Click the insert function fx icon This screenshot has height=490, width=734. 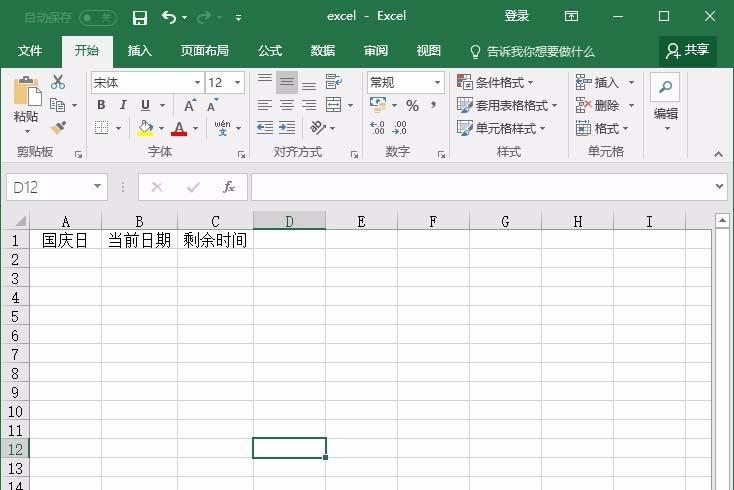pyautogui.click(x=228, y=187)
